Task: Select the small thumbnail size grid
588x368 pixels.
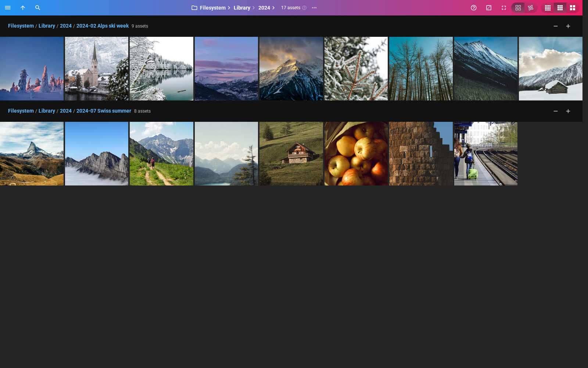Action: 548,8
